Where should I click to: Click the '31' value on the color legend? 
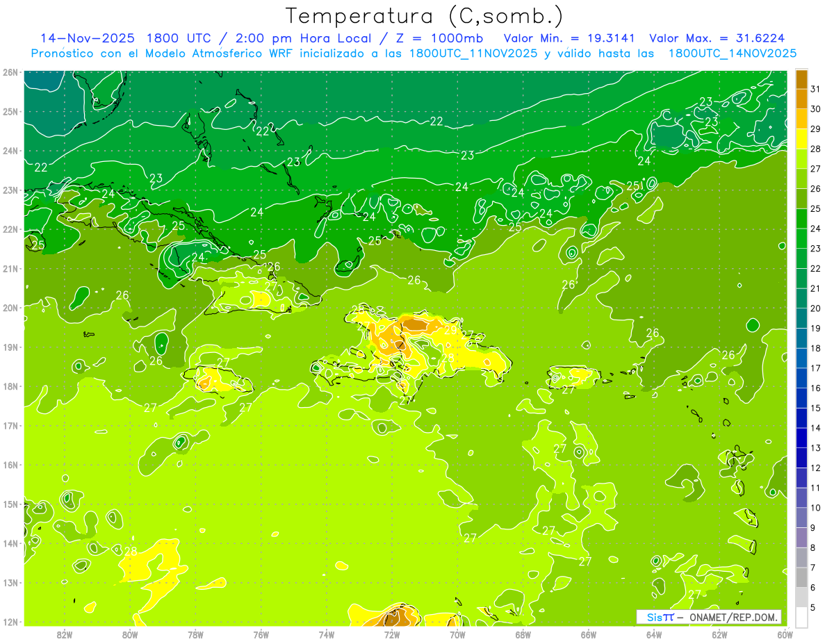tap(816, 89)
